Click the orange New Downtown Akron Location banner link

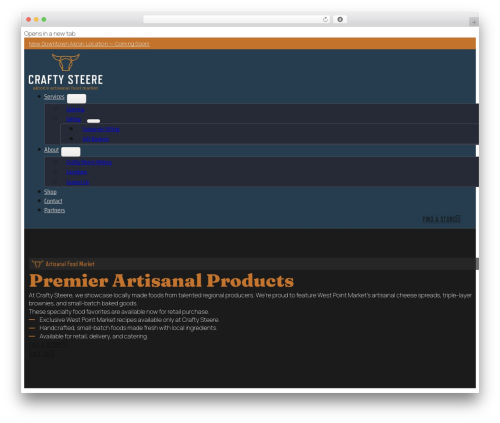click(89, 44)
